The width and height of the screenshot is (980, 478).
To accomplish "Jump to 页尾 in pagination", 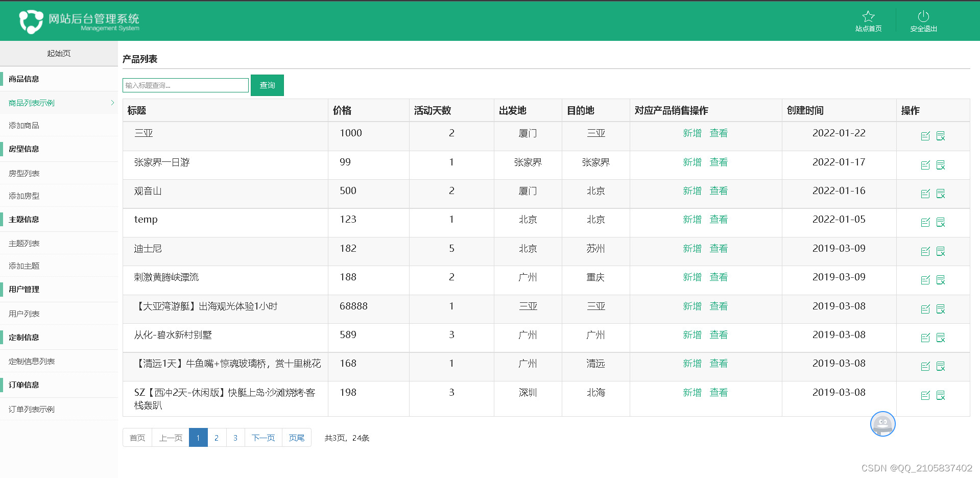I will click(297, 438).
